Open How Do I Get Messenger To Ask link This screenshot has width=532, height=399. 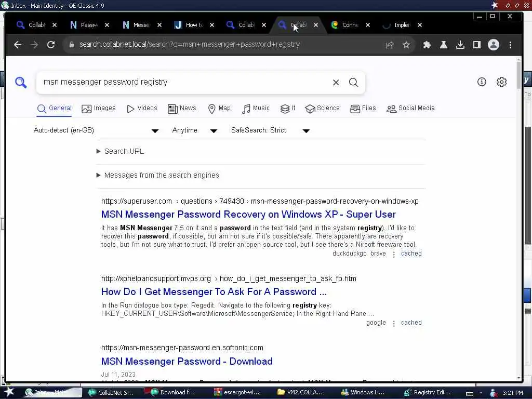click(214, 292)
